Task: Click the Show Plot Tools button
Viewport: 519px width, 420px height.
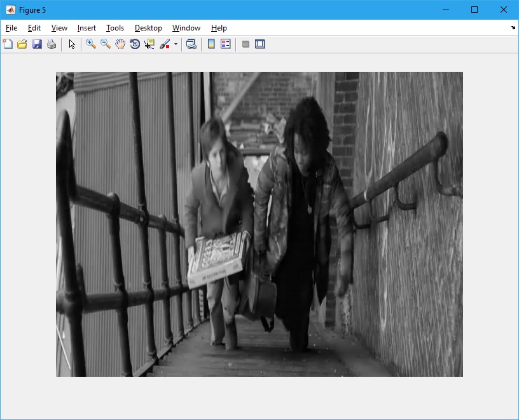Action: [x=259, y=44]
